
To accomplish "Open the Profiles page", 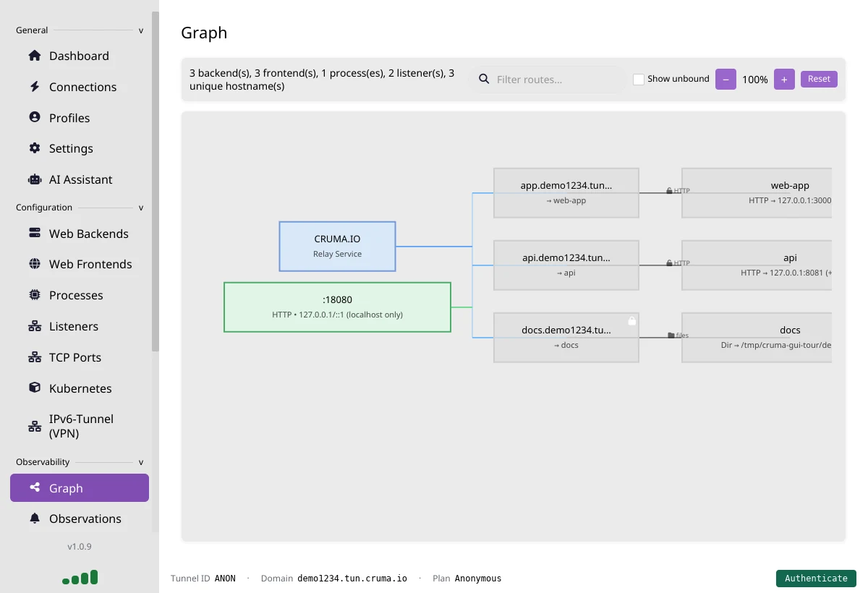I will [x=80, y=118].
